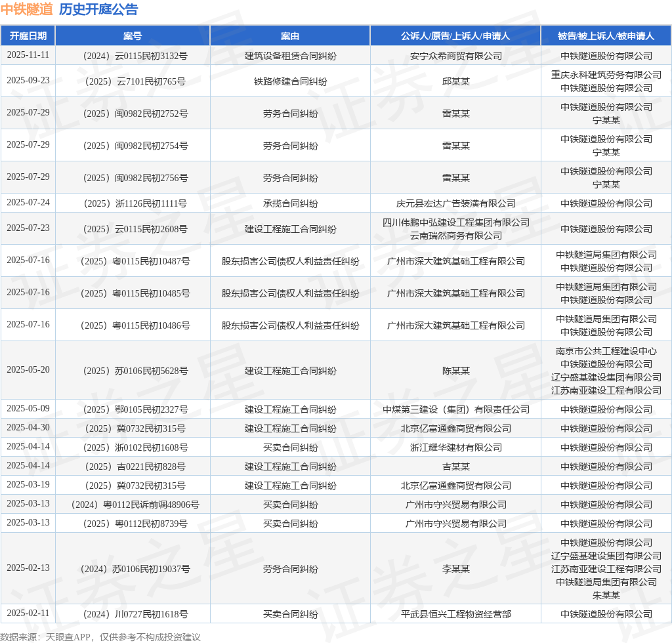The width and height of the screenshot is (672, 643).
Task: Click the 历史开庭公告 heading
Action: (x=98, y=9)
